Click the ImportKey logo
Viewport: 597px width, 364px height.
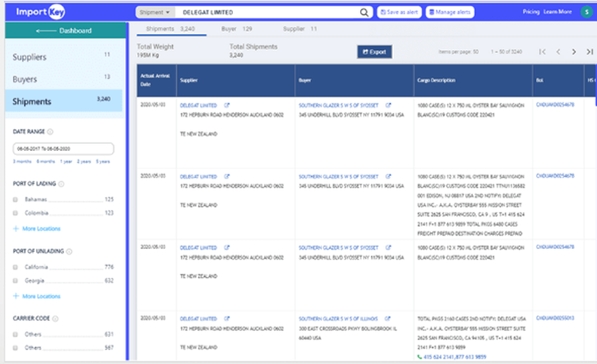point(41,12)
